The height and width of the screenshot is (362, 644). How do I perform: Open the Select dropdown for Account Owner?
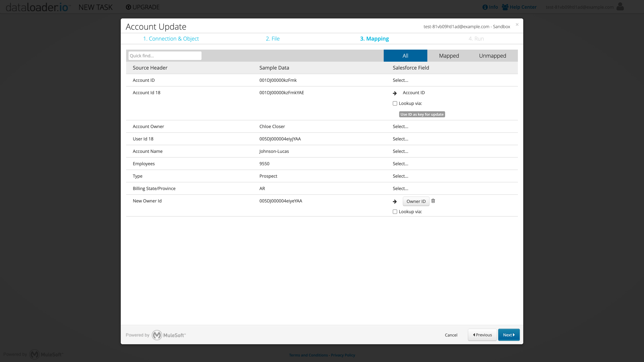[x=400, y=126]
